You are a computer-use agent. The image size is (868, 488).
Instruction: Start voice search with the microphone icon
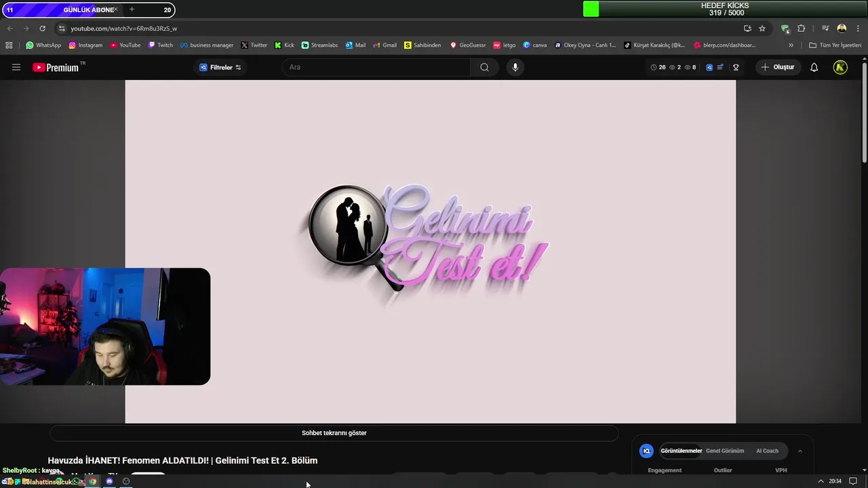pos(515,67)
